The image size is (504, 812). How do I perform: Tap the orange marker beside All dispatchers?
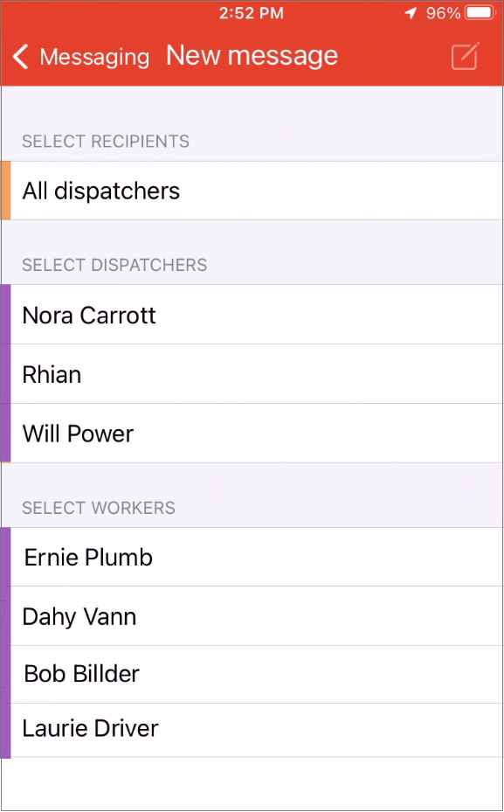coord(5,191)
